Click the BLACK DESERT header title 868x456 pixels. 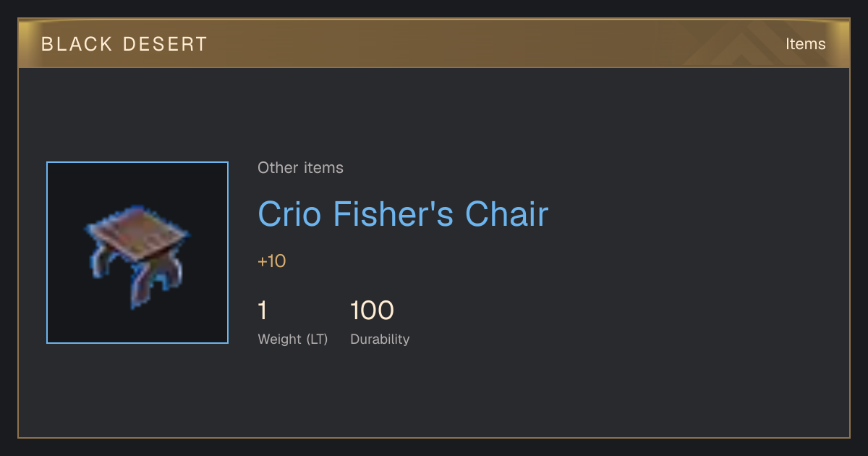124,44
